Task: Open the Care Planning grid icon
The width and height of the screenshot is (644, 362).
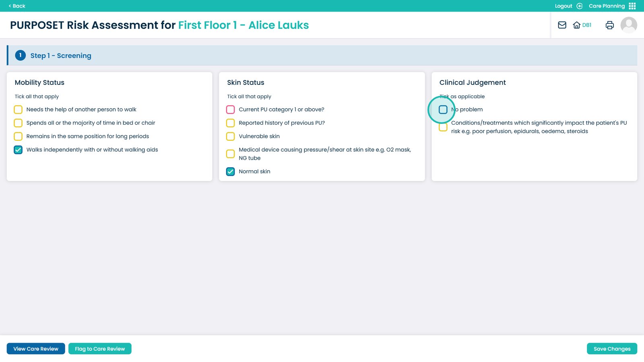Action: (x=632, y=6)
